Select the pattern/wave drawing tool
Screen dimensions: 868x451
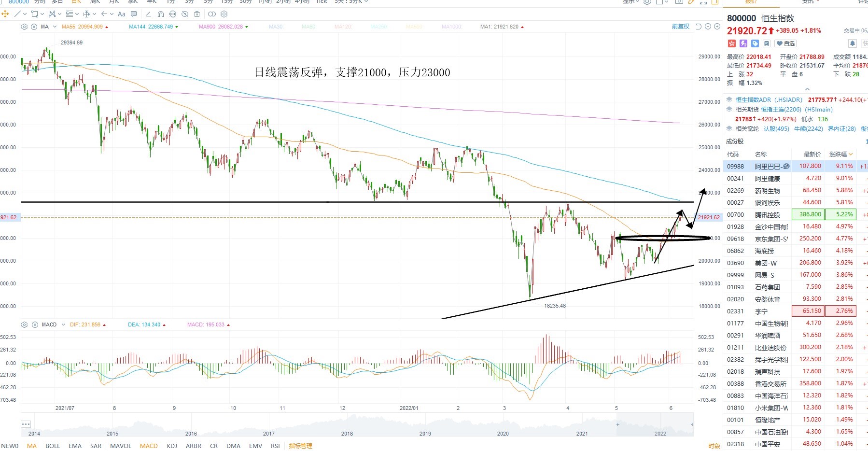point(52,14)
